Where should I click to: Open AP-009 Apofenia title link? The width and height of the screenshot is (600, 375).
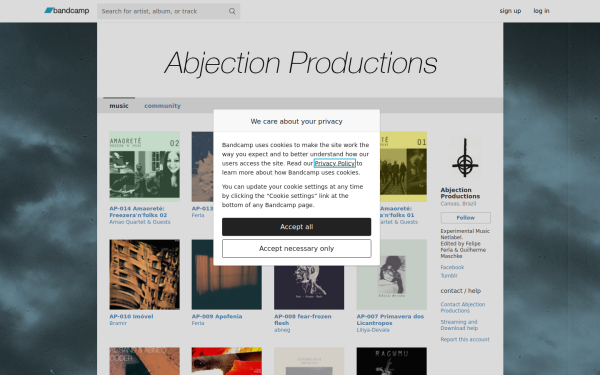click(x=217, y=316)
